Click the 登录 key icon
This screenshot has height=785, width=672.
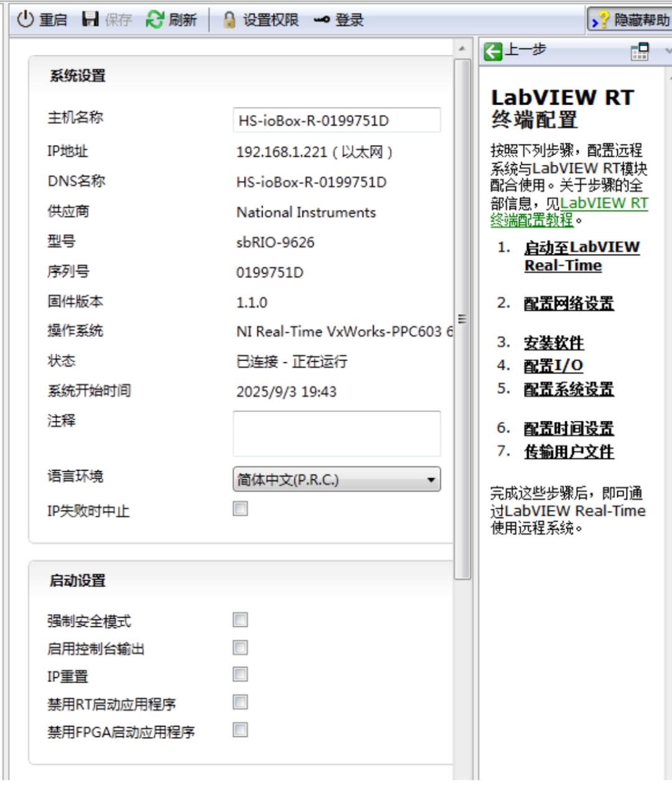[x=322, y=20]
